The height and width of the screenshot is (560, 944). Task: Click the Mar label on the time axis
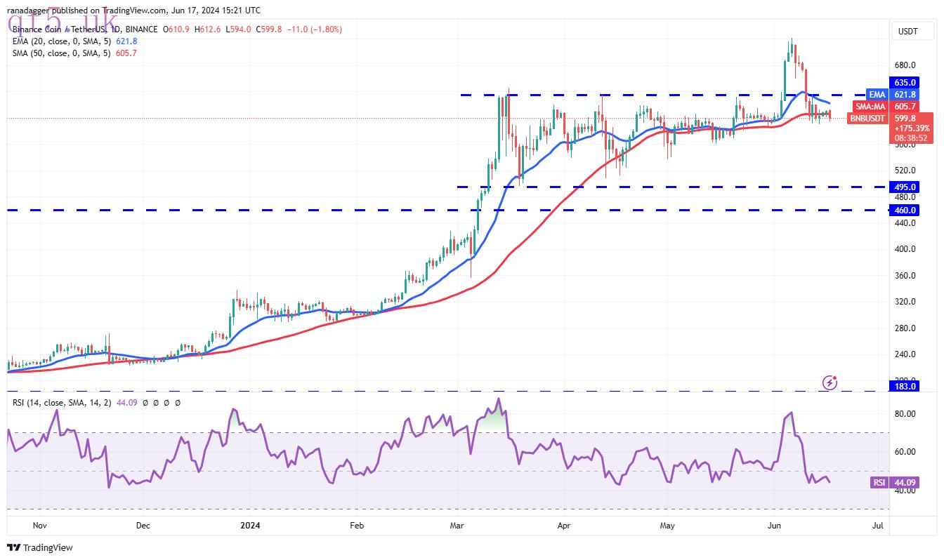coord(458,524)
